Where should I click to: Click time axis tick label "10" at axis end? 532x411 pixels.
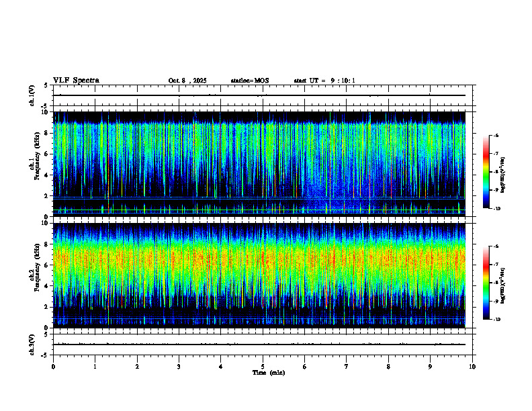click(x=472, y=367)
